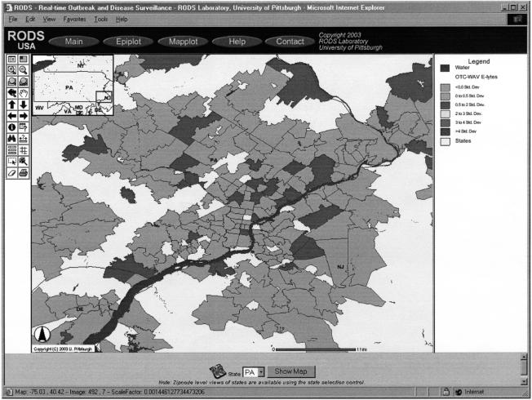Open the Help menu in menu bar
The width and height of the screenshot is (532, 400).
(x=122, y=20)
